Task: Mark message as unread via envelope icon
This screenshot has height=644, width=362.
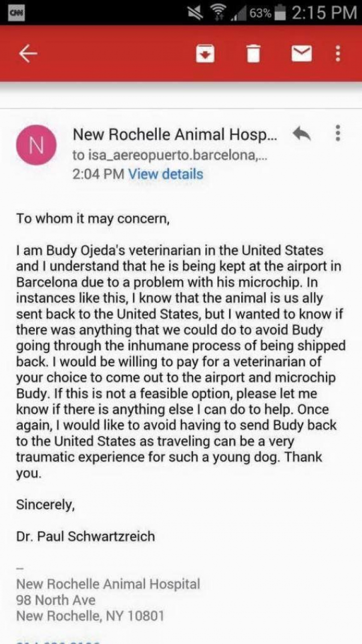Action: 302,53
